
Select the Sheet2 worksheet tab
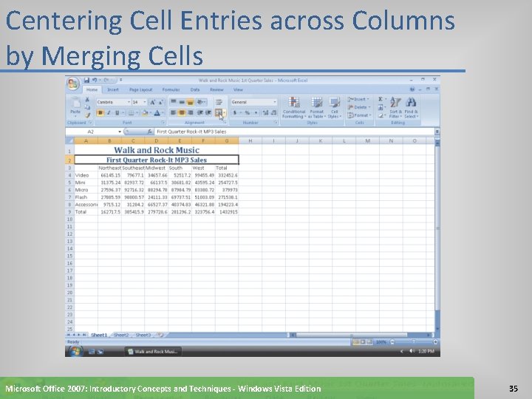(x=121, y=335)
